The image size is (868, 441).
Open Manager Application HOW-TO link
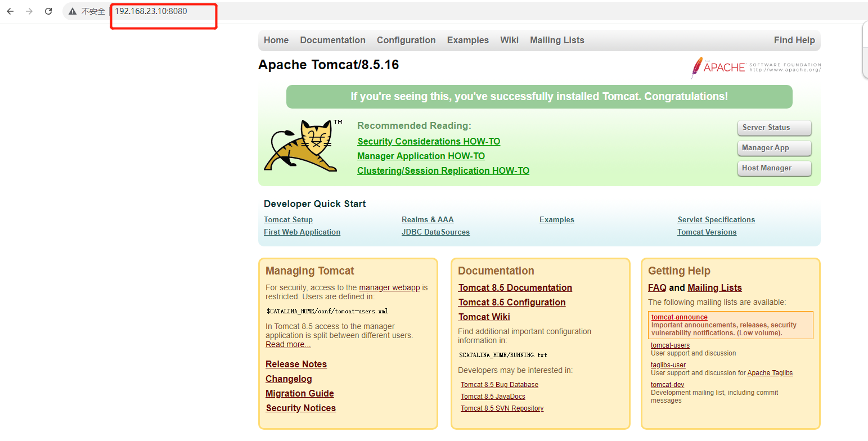421,156
